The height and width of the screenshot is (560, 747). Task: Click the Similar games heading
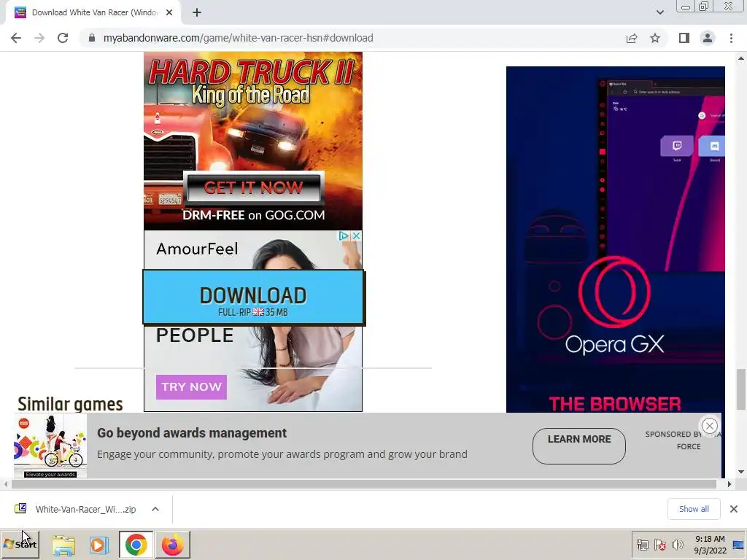(x=70, y=404)
